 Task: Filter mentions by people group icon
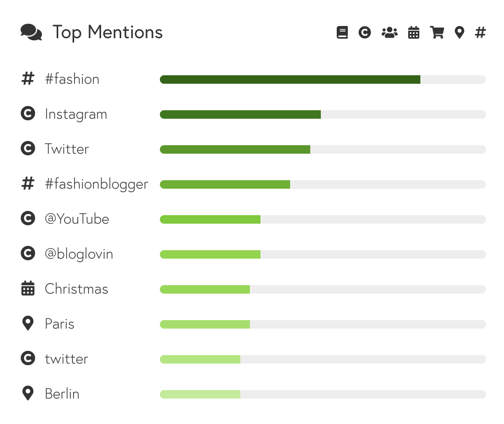390,32
